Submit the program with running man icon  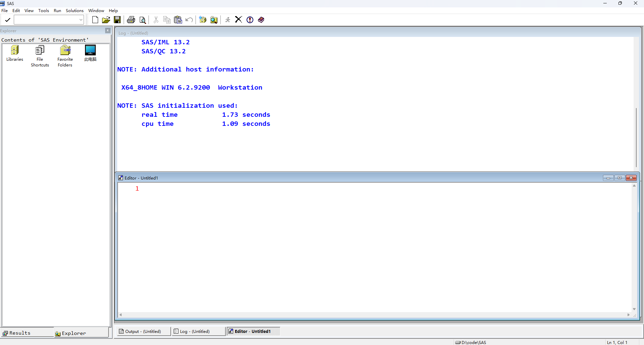[228, 20]
